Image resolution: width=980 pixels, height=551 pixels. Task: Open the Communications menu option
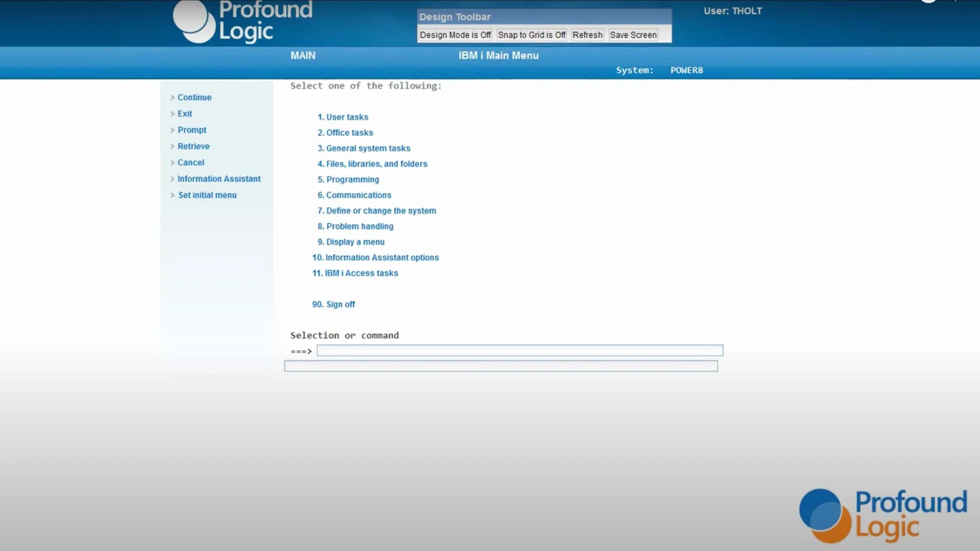tap(355, 195)
